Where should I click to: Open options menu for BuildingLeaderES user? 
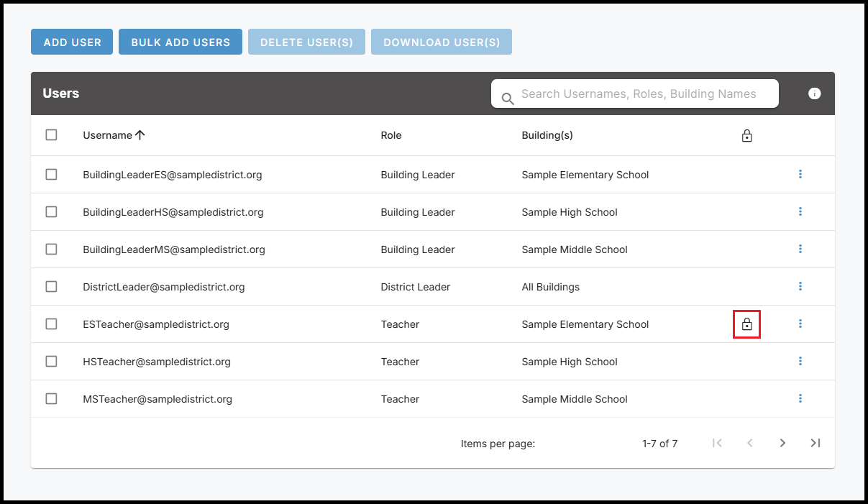click(x=800, y=174)
